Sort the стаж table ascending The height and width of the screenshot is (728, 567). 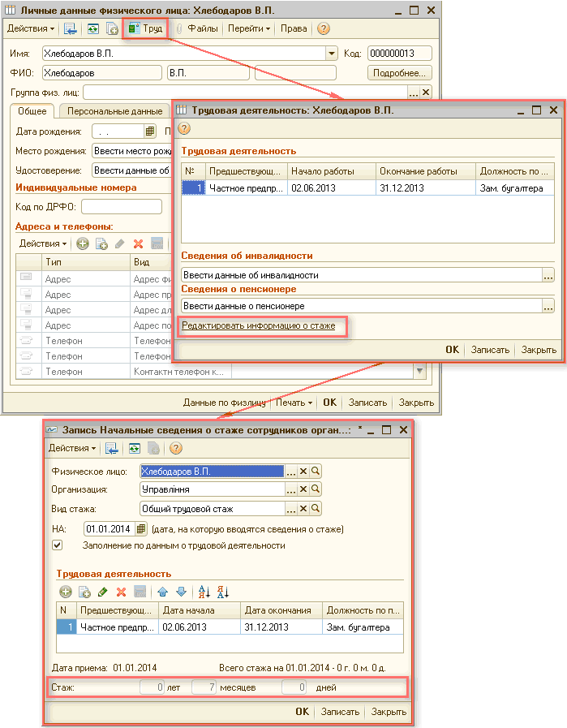[203, 592]
